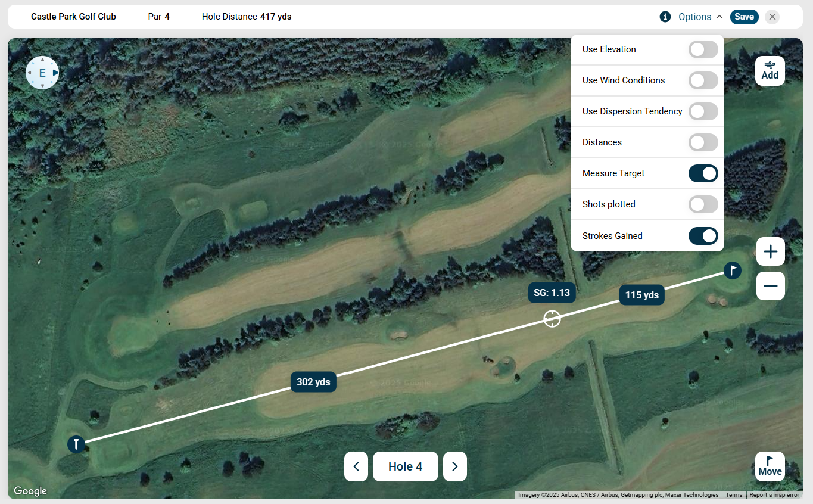Close the hole planner with X
Image resolution: width=813 pixels, height=504 pixels.
772,17
